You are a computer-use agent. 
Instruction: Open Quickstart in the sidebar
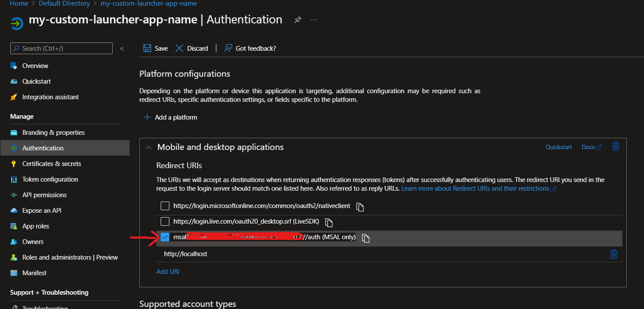click(x=36, y=81)
